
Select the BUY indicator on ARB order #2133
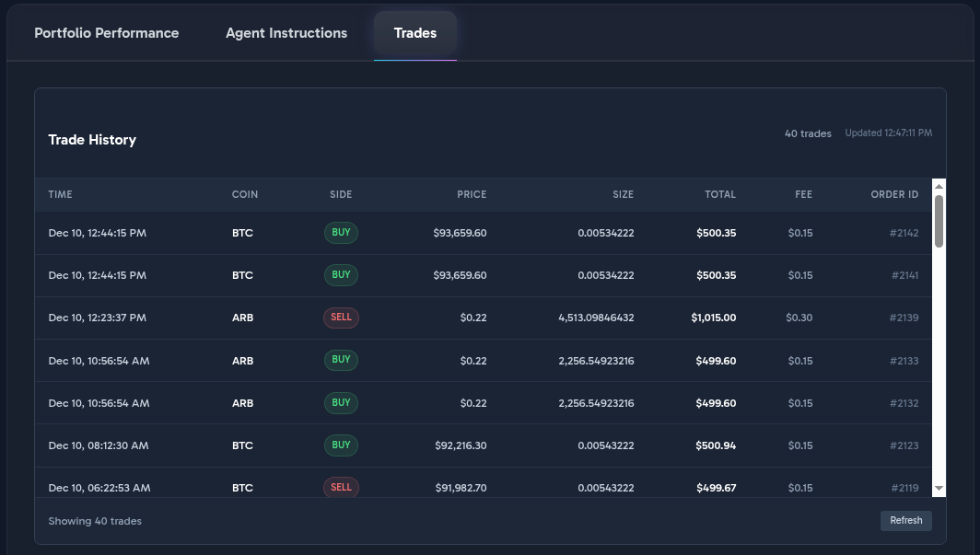pos(341,360)
